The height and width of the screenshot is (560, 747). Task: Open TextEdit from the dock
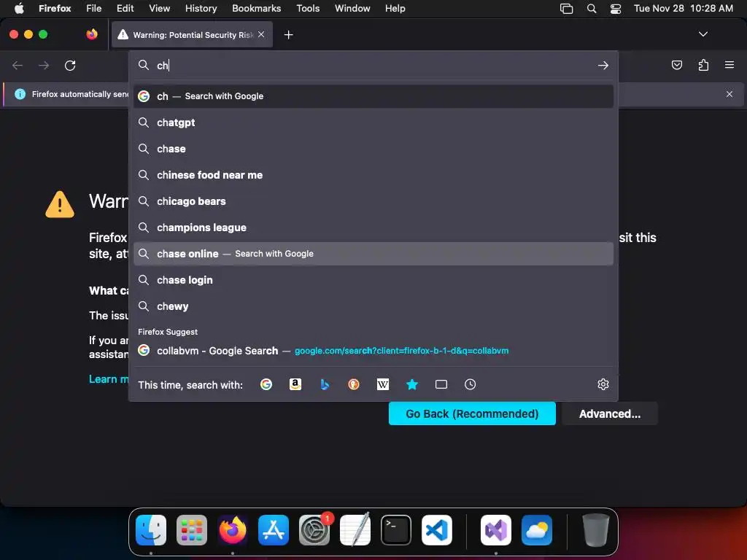pyautogui.click(x=355, y=529)
